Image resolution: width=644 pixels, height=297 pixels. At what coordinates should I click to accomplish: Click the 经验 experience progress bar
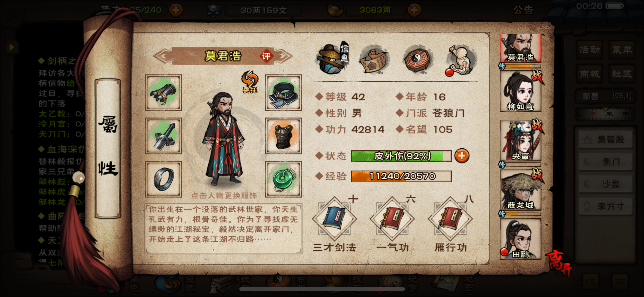(x=401, y=176)
